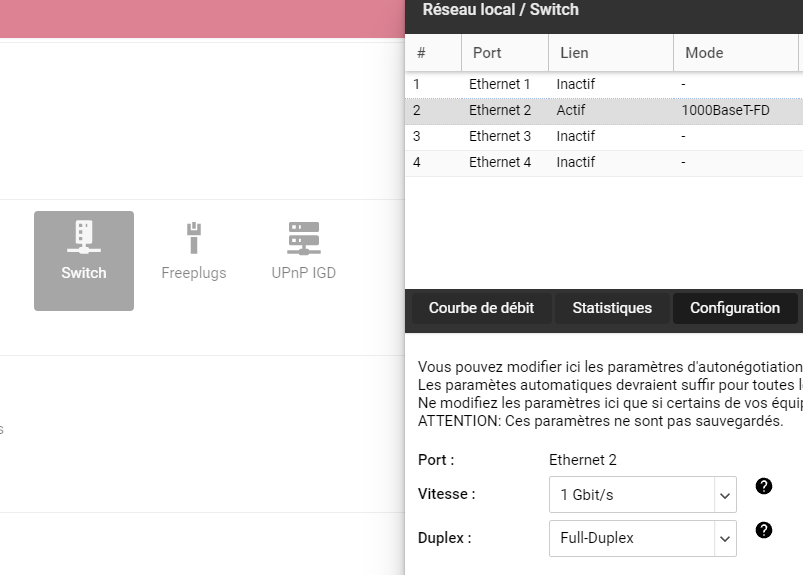Open the Freeplugs icon
Screen dimensions: 803x575
194,252
